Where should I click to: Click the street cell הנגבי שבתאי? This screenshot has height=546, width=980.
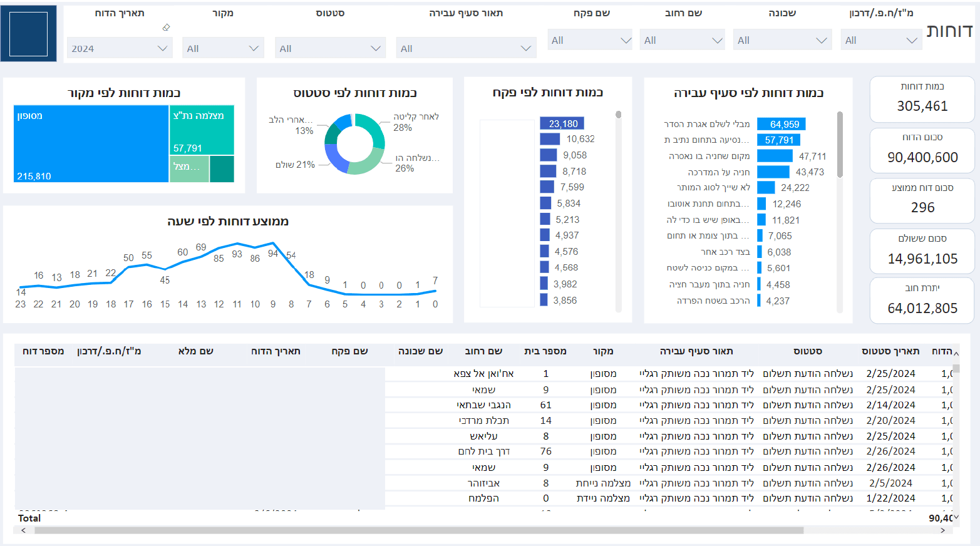point(483,405)
